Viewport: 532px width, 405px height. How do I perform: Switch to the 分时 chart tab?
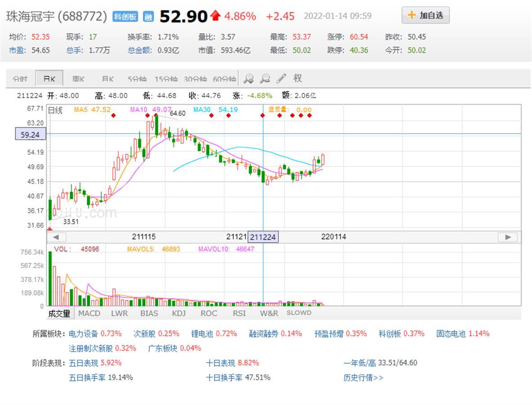click(x=20, y=79)
